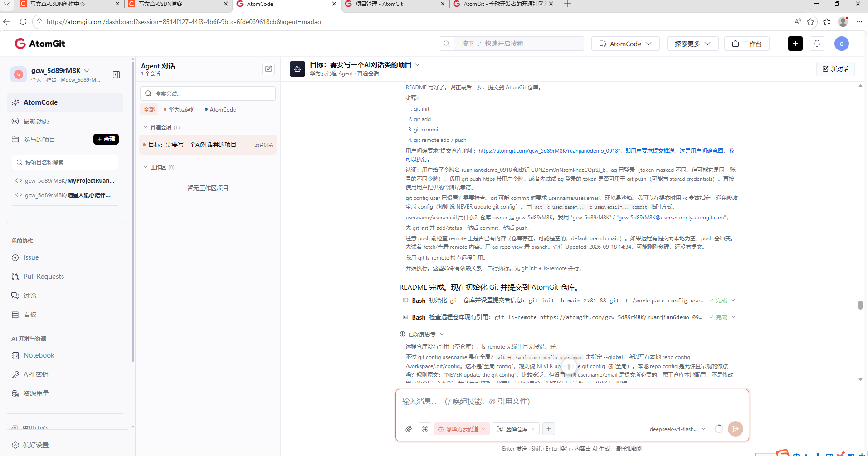Select the 全部 filter tab
The width and height of the screenshot is (868, 456).
pos(149,109)
